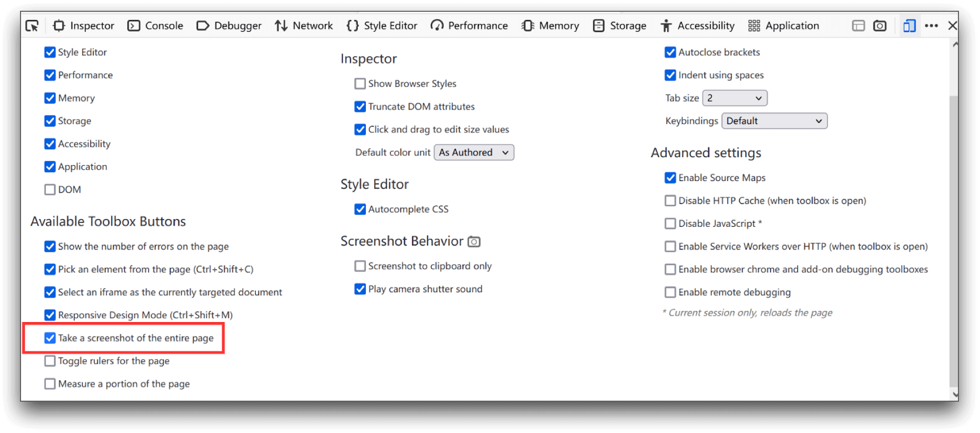Click the vertical scrollbar of the settings panel
The image size is (980, 433).
(x=953, y=241)
